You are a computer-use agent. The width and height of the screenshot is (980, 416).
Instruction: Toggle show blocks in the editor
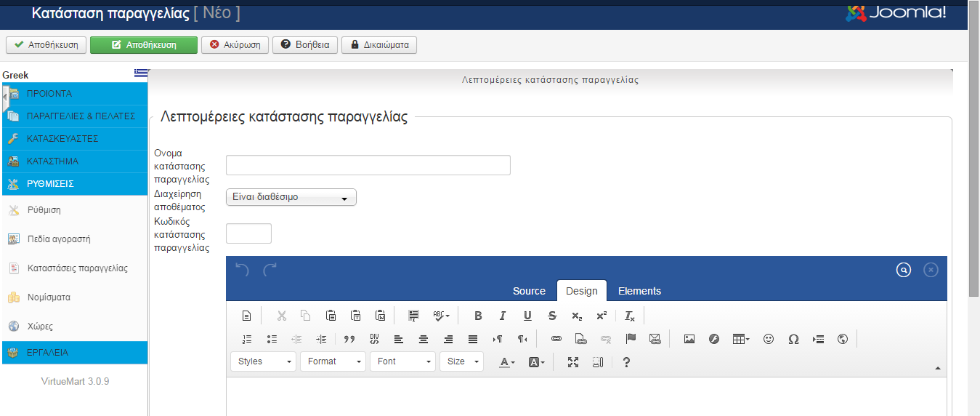click(x=597, y=361)
